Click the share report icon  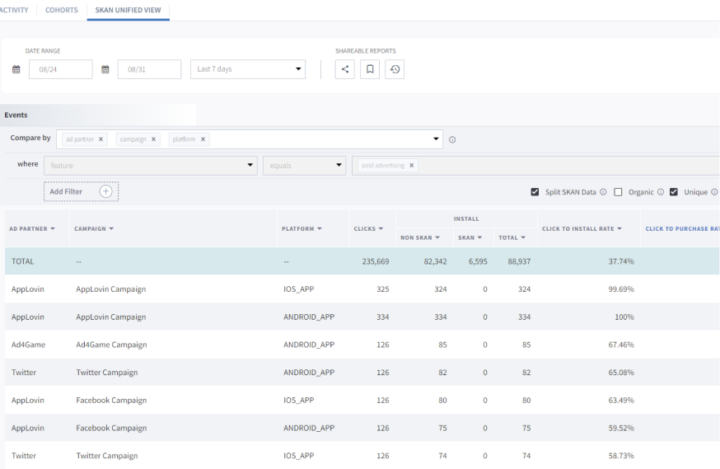tap(345, 70)
